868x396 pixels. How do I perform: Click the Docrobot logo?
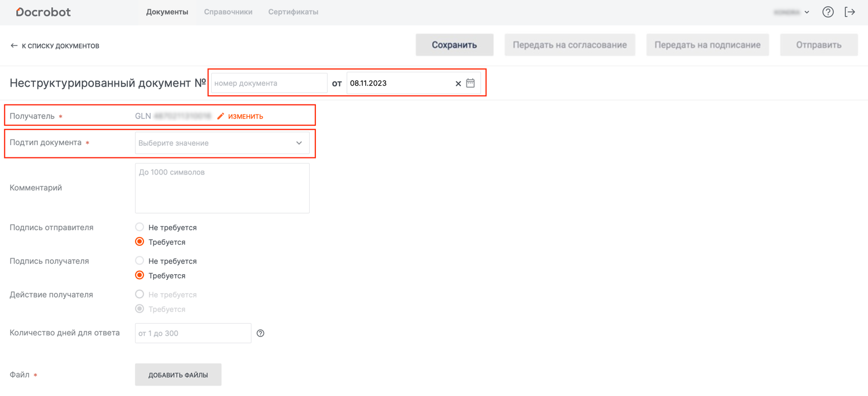tap(43, 12)
